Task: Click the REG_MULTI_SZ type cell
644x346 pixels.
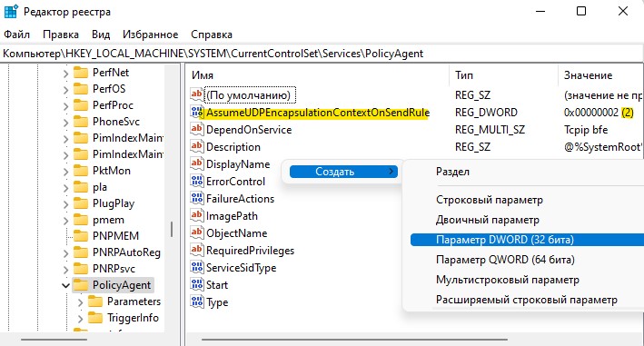Action: [x=490, y=130]
